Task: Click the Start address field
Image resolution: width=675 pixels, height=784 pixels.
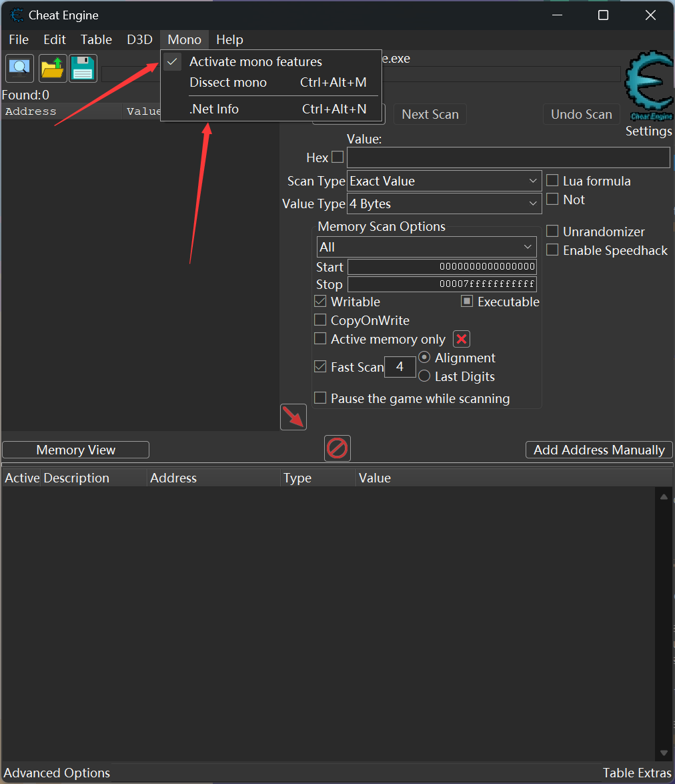Action: (x=442, y=266)
